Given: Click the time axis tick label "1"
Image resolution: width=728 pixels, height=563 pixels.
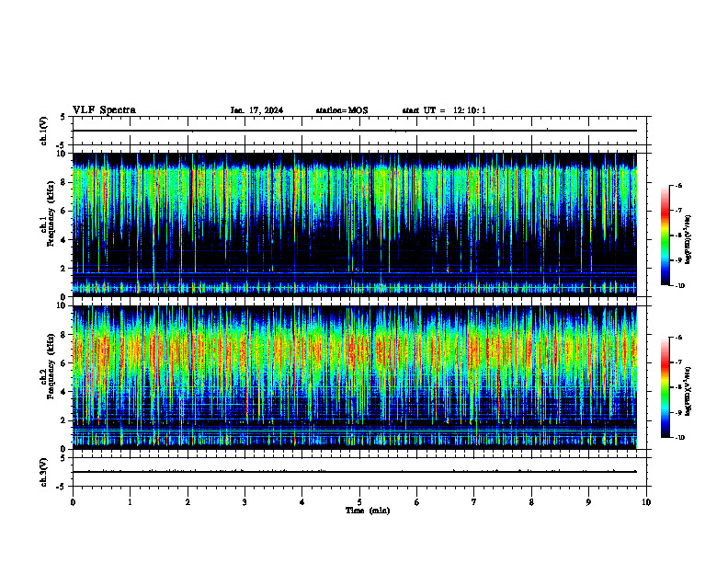Looking at the screenshot, I should (x=130, y=502).
